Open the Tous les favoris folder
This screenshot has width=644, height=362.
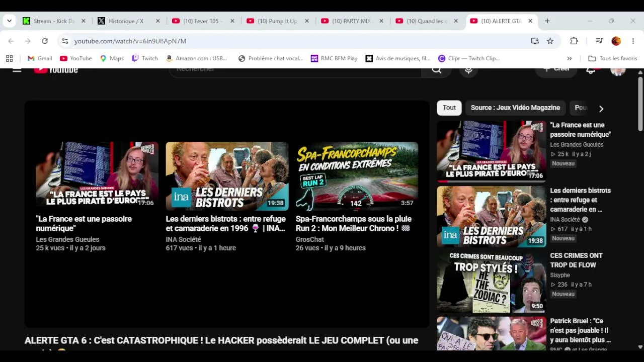[613, 58]
